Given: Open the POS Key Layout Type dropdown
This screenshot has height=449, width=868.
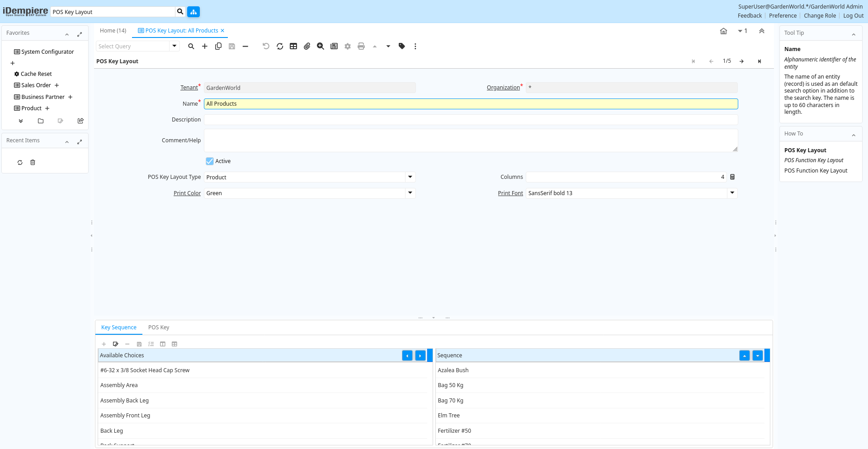Looking at the screenshot, I should pos(410,177).
